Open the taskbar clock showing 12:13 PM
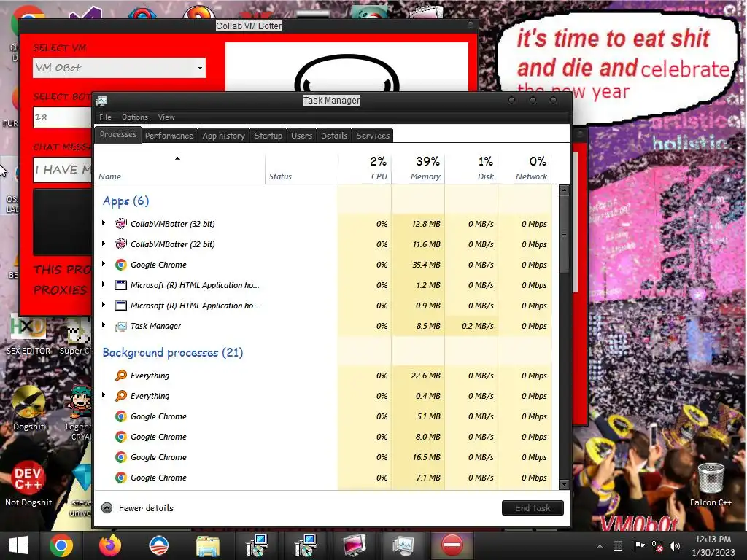747x560 pixels. 713,545
